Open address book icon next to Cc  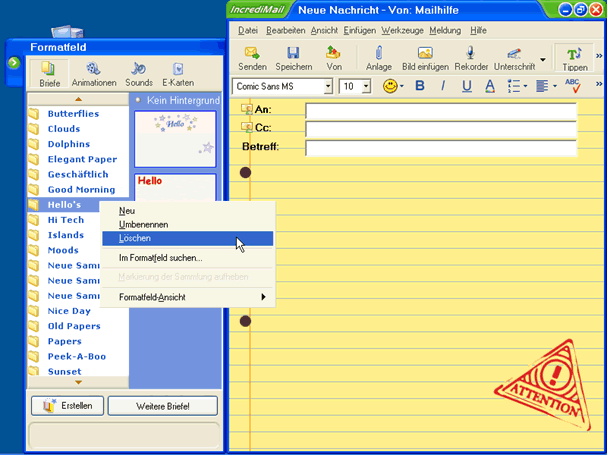coord(247,127)
